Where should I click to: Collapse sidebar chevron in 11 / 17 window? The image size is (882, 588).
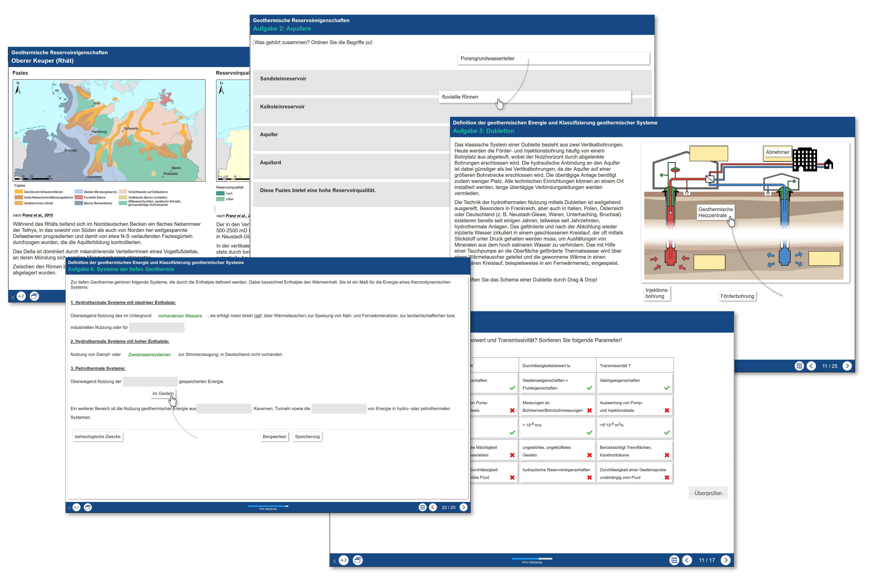click(x=335, y=561)
